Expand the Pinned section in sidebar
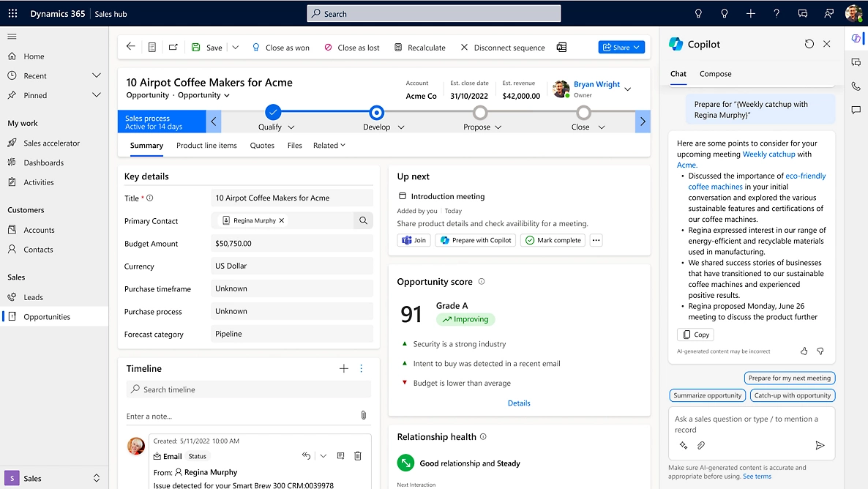868x489 pixels. click(96, 95)
